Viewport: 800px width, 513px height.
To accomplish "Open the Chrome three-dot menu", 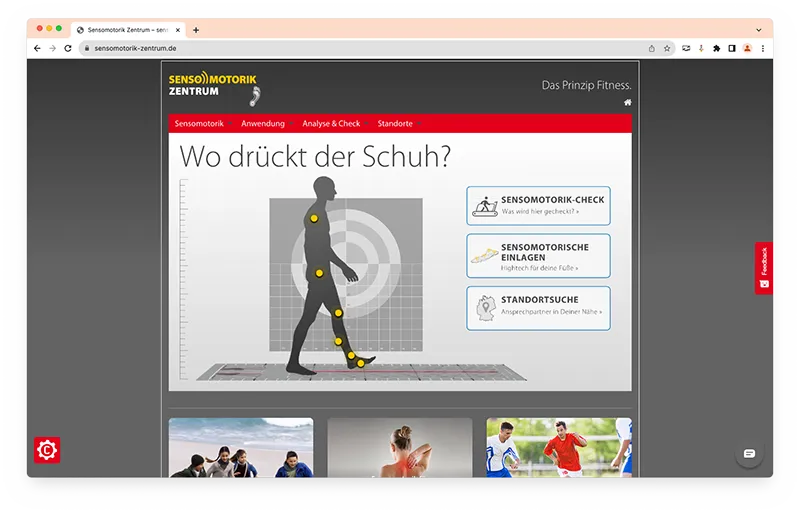I will pos(763,48).
